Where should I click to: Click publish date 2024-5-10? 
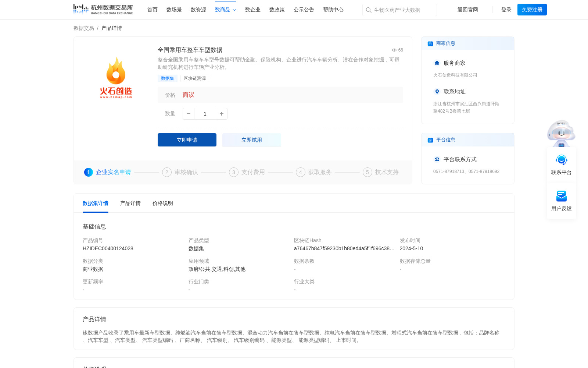411,248
